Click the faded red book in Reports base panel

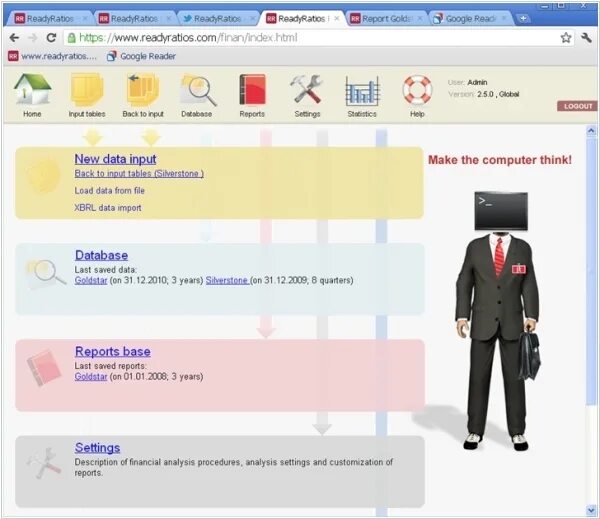(43, 367)
